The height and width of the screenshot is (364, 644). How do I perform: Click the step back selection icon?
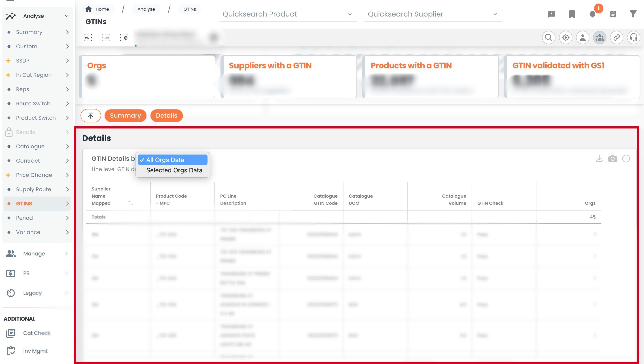pos(88,38)
